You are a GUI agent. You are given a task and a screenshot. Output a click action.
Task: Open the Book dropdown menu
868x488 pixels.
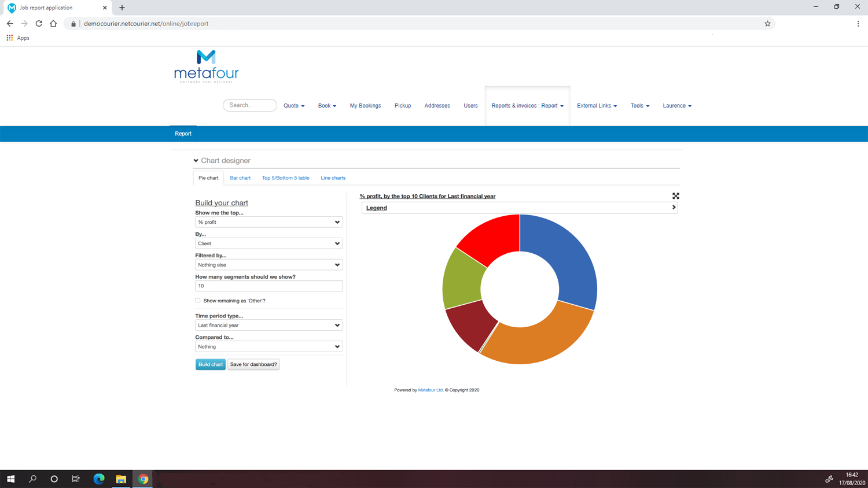click(x=327, y=106)
